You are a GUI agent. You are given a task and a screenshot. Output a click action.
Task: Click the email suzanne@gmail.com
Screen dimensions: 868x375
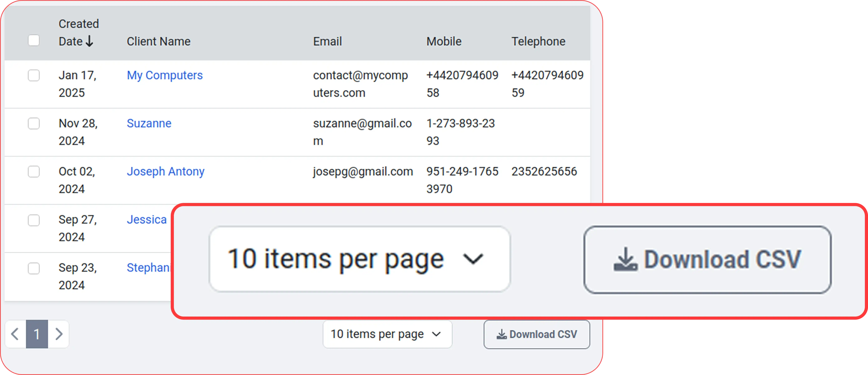[362, 132]
